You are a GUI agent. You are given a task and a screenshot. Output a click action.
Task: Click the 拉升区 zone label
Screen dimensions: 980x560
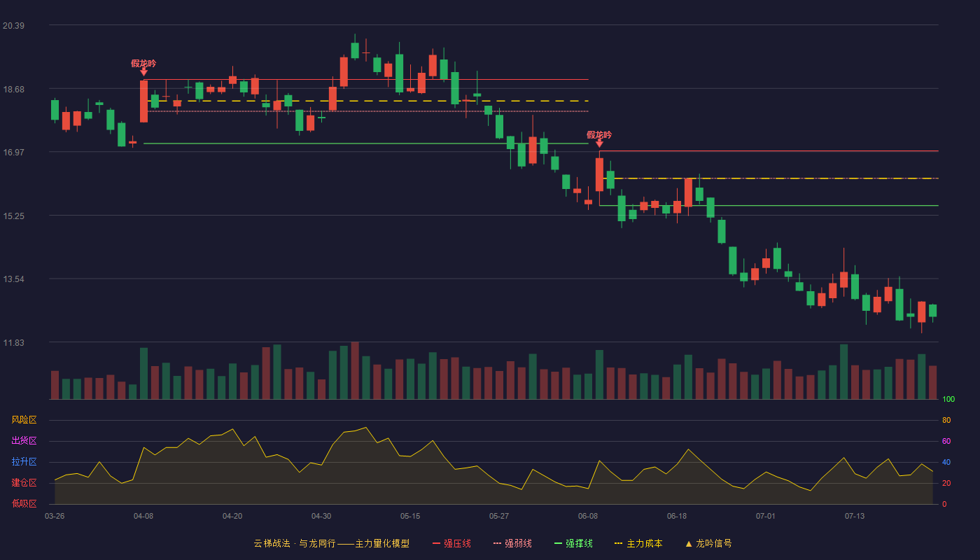[24, 462]
